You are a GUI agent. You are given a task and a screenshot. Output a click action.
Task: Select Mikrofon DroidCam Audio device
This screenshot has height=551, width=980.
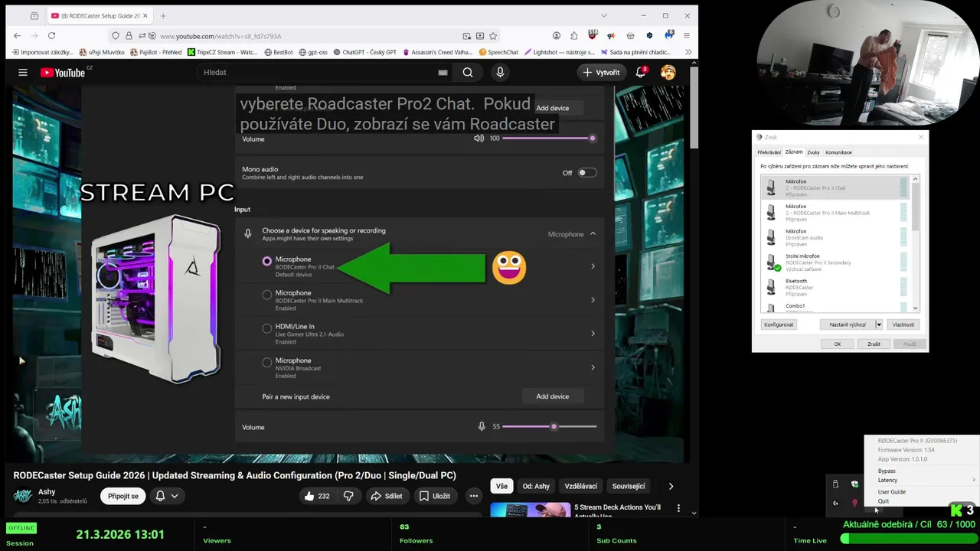click(835, 237)
